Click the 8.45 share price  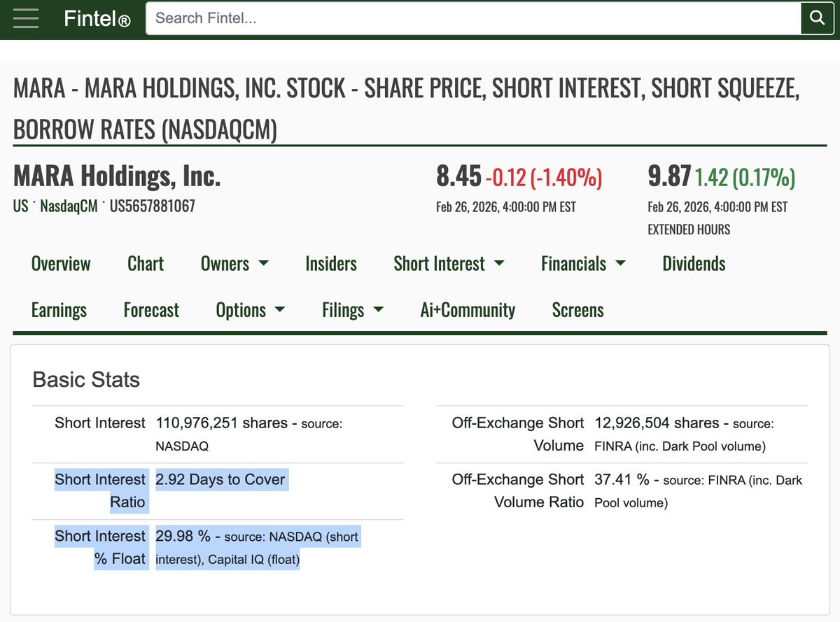[x=458, y=176]
